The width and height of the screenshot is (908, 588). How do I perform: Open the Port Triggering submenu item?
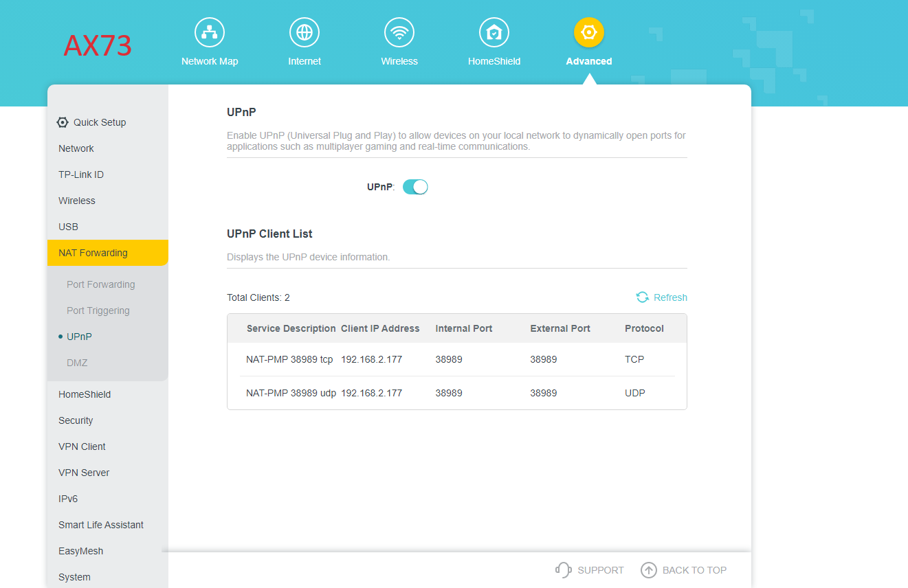pyautogui.click(x=98, y=310)
